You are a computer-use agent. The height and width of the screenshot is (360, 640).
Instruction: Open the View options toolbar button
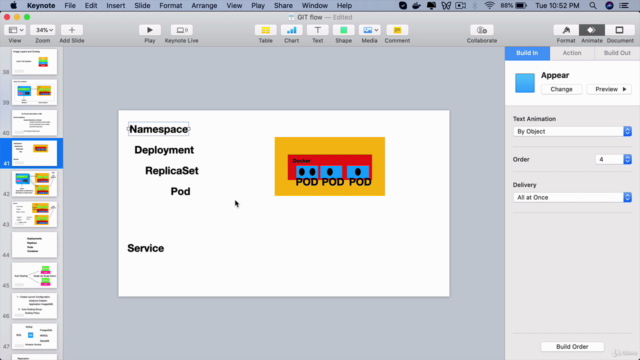pos(15,30)
